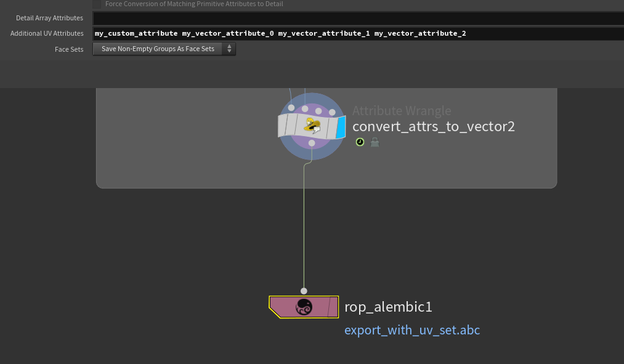Screen dimensions: 624x364
Task: Click the padlock badge under convert_attrs_to_vector2
Action: (375, 142)
